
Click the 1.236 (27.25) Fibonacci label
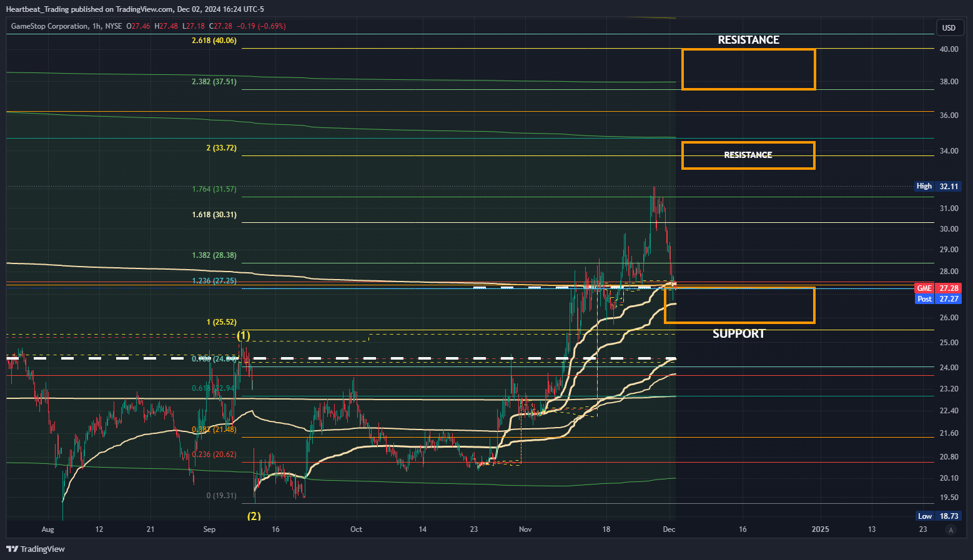click(214, 281)
